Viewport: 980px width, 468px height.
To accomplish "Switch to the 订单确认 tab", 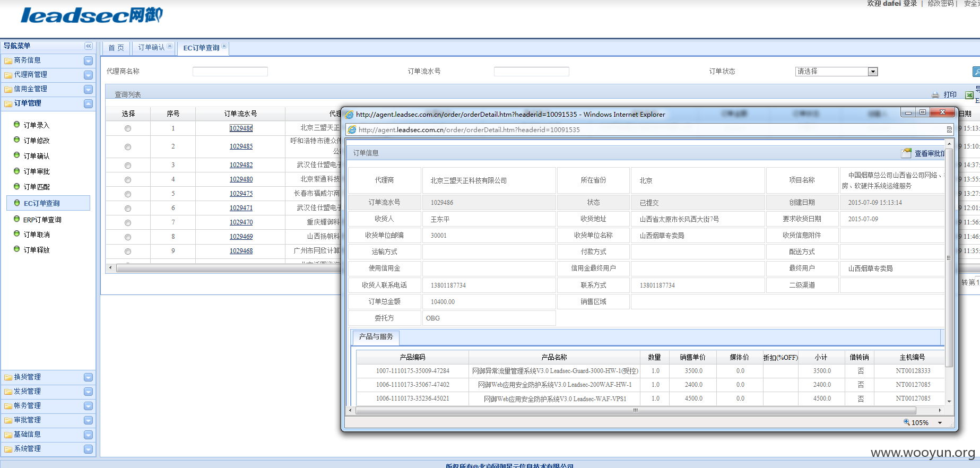I will 151,48.
